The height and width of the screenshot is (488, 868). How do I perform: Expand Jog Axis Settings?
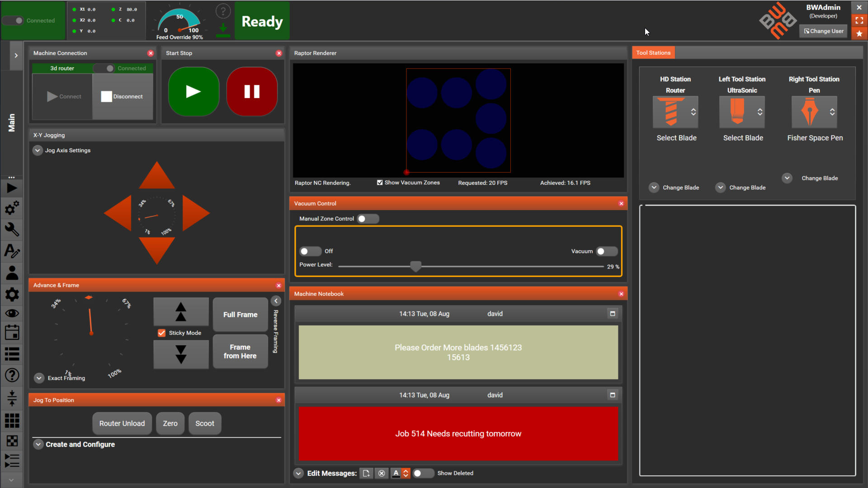[38, 150]
